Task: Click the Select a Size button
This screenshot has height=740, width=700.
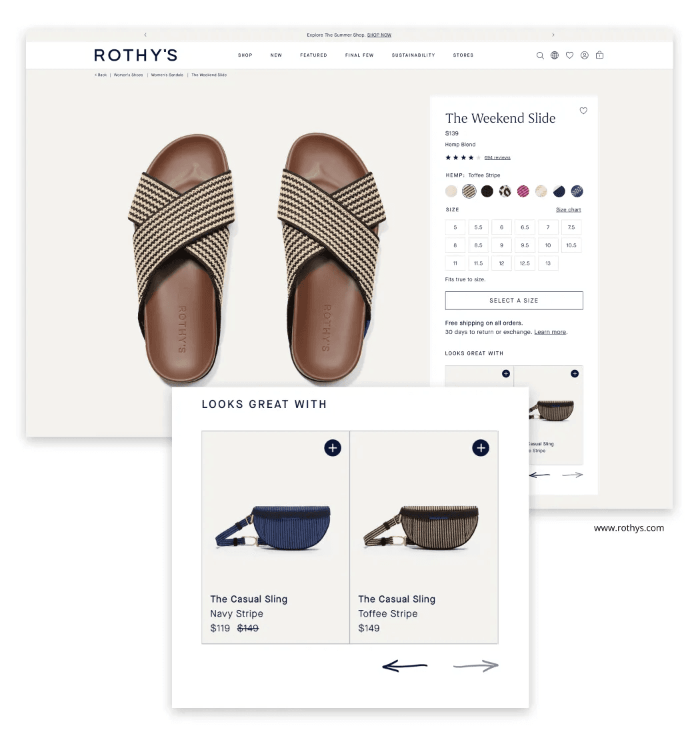Action: coord(514,301)
